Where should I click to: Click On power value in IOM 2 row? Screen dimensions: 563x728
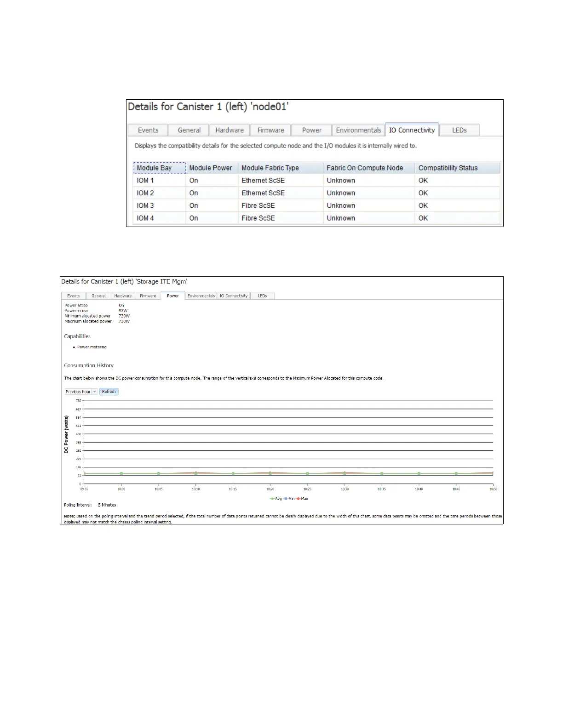(x=194, y=193)
